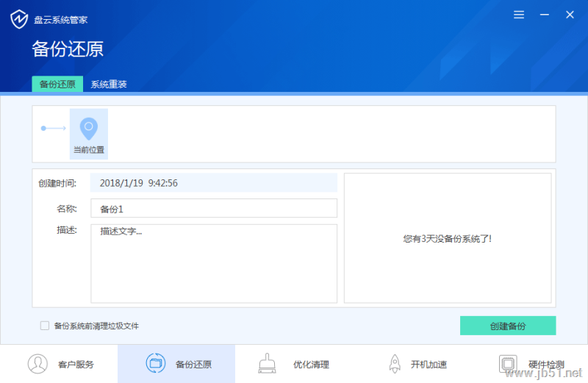Open the 客户服务 label in bottom bar
This screenshot has width=588, height=383.
pos(76,364)
